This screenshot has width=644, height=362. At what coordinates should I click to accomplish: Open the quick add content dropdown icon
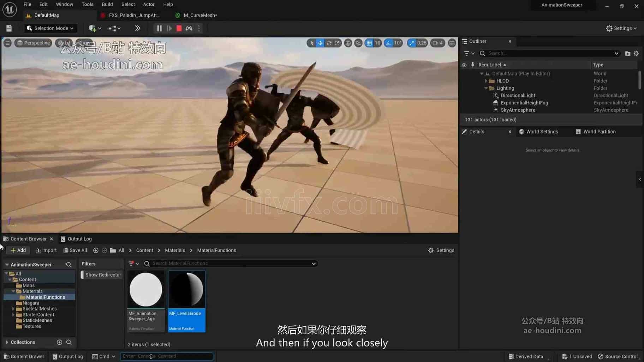click(95, 28)
